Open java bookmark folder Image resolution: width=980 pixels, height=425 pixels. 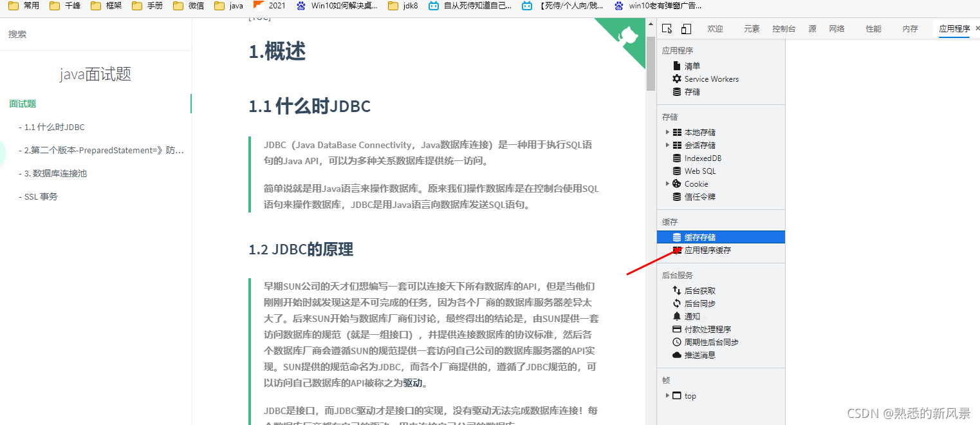(x=228, y=6)
